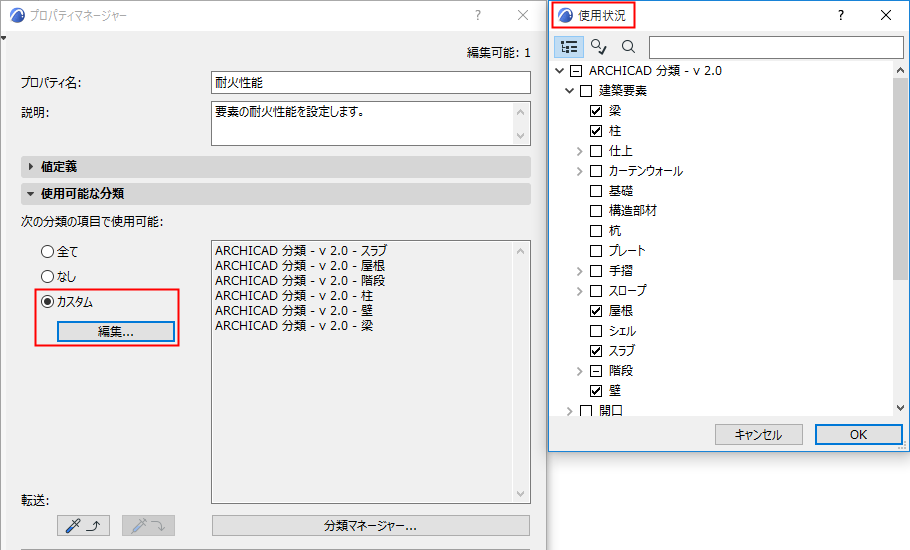Click the help question mark in 使用状況 dialog
910x550 pixels.
click(x=841, y=16)
